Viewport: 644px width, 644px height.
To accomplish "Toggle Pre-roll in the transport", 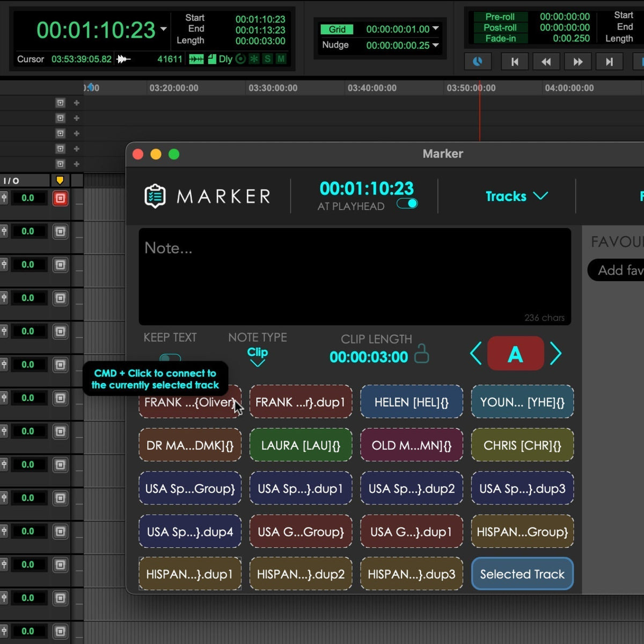I will [500, 17].
